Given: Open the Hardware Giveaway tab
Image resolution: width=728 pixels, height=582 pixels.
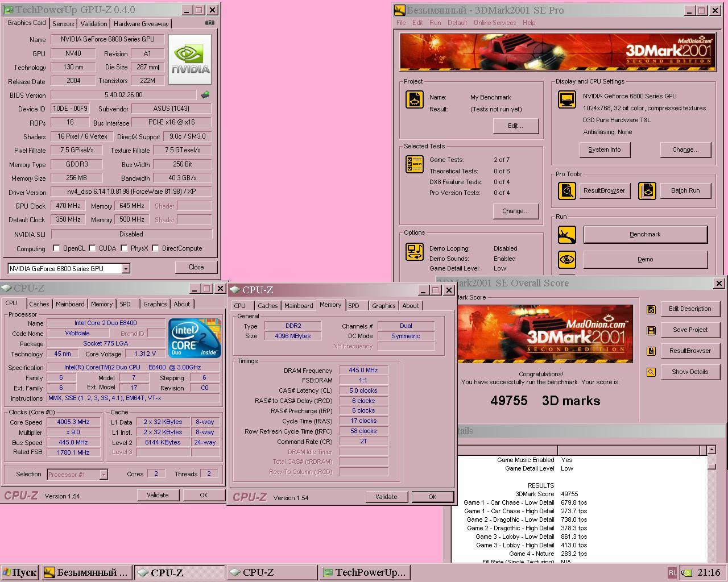Looking at the screenshot, I should tap(141, 24).
